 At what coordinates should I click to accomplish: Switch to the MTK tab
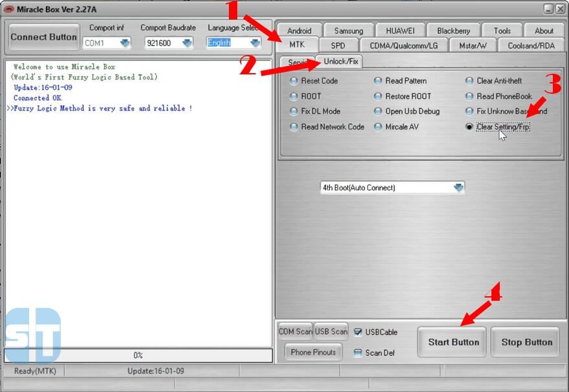pyautogui.click(x=298, y=45)
